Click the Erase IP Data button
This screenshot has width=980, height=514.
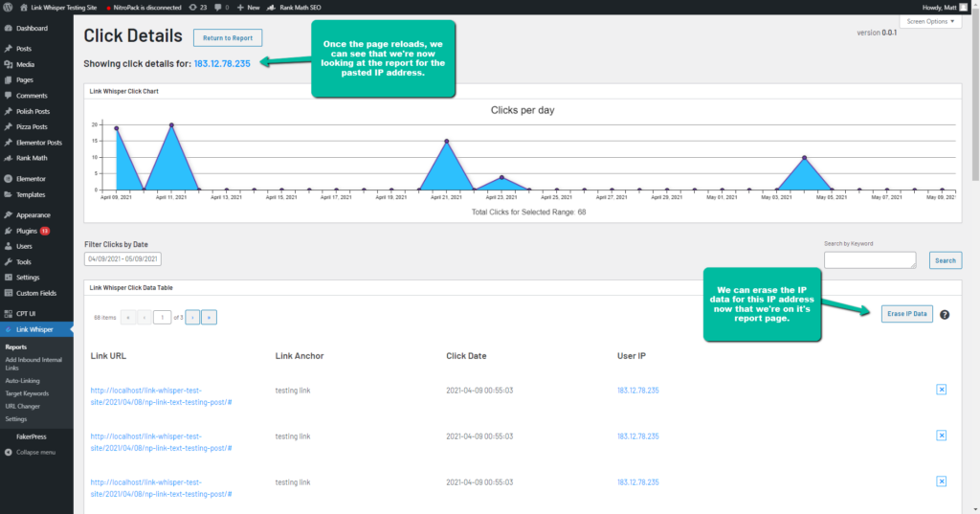coord(907,313)
